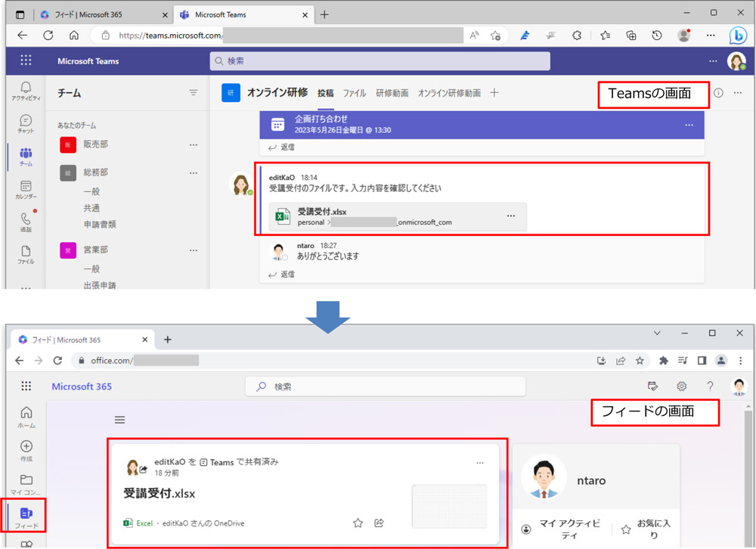Bookmark page with Chrome star icon
756x549 pixels.
640,361
